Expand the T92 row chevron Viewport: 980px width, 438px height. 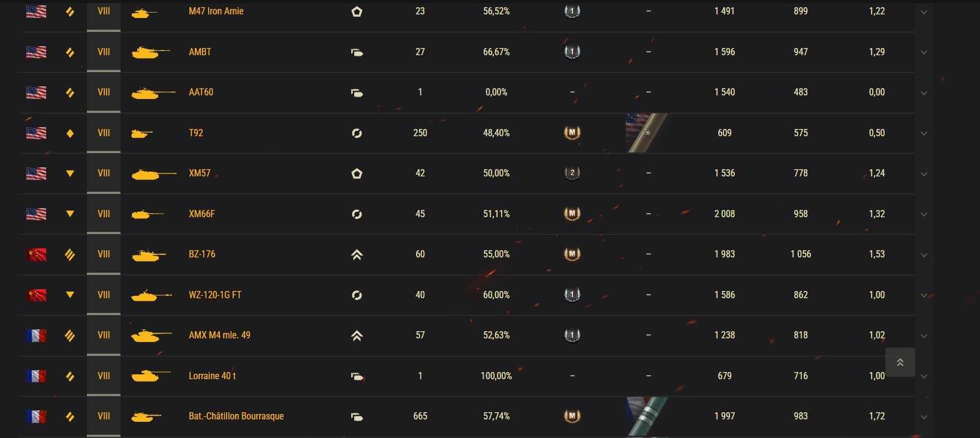924,134
